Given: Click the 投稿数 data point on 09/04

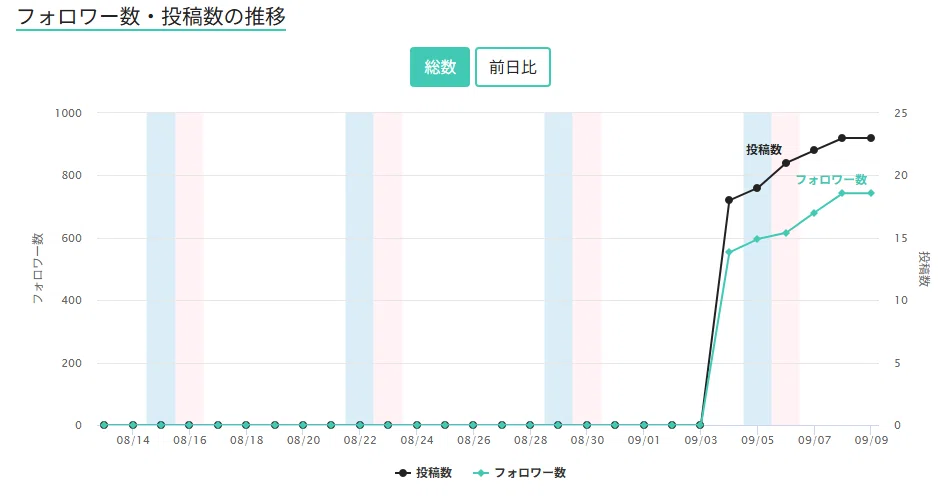Looking at the screenshot, I should (729, 200).
